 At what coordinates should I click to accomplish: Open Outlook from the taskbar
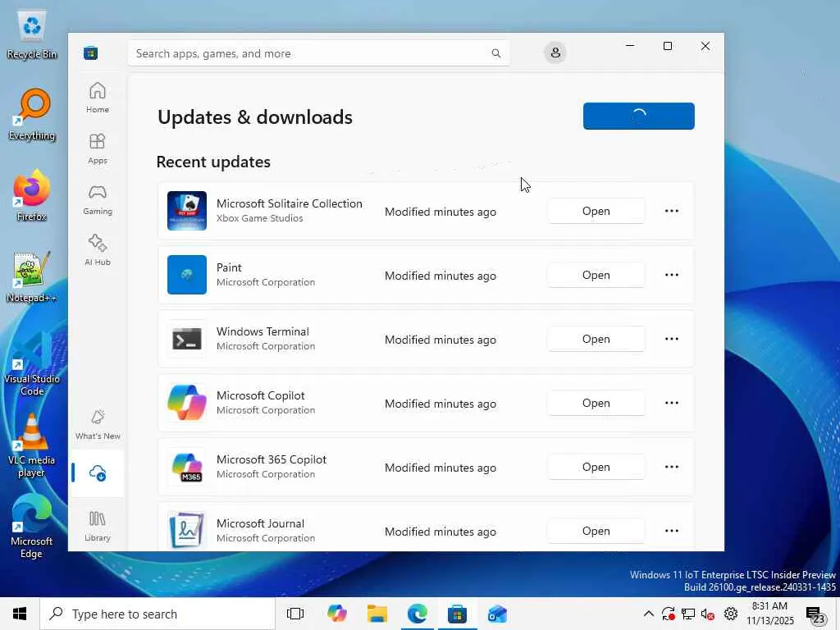[497, 614]
